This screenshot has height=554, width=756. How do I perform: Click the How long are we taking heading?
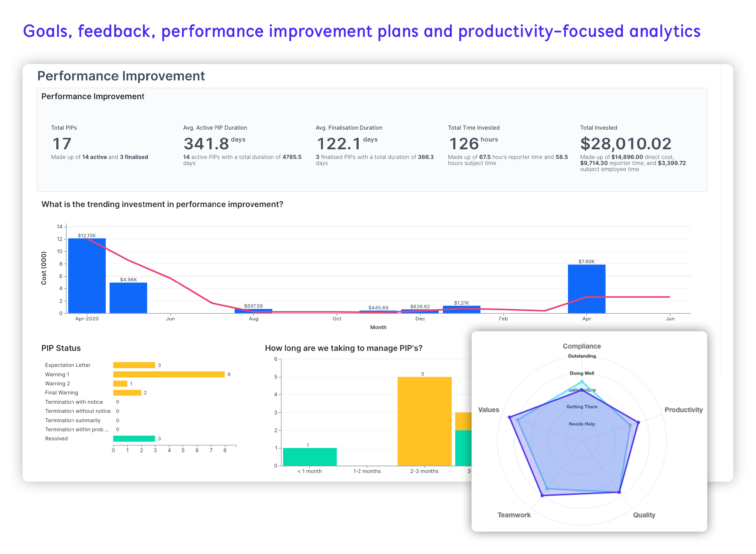point(343,348)
